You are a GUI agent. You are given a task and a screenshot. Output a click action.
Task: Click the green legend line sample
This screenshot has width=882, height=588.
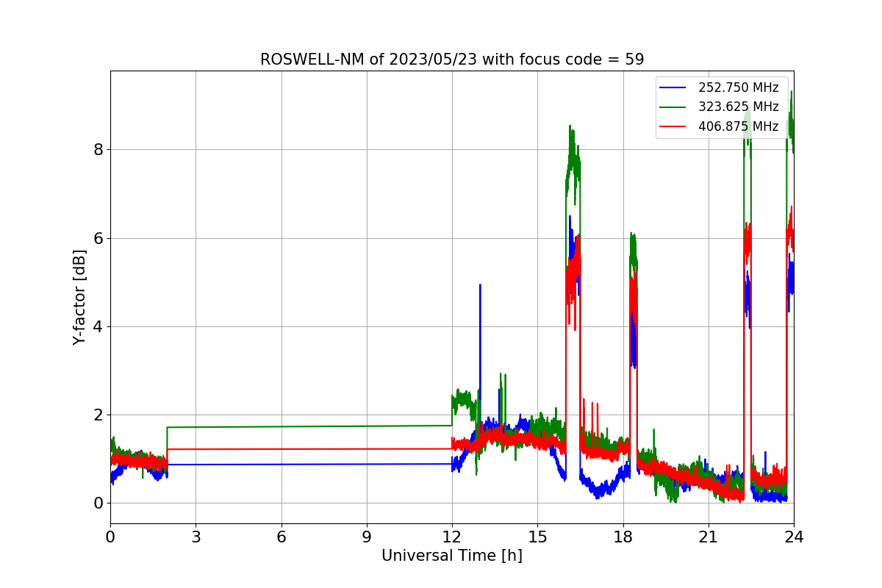click(673, 107)
